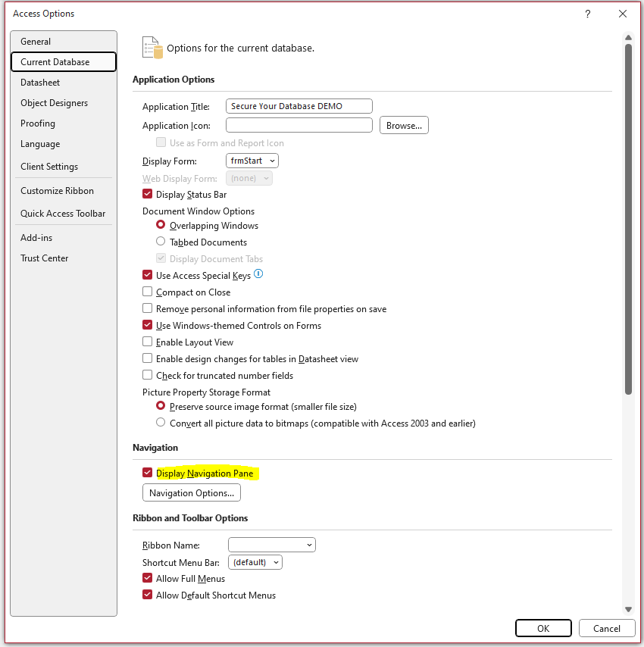Viewport: 644px width, 647px height.
Task: Toggle Display Navigation Pane checkbox
Action: click(147, 473)
